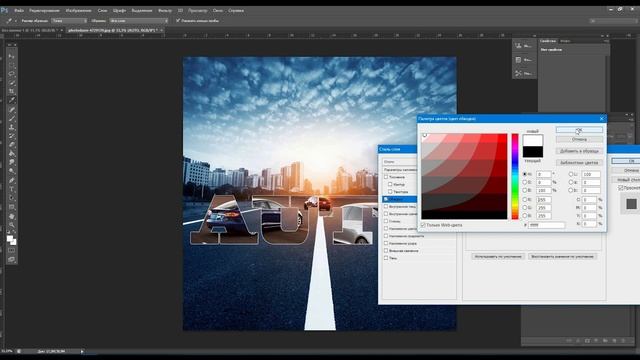Click Использовать по умолчанию button
This screenshot has height=360, width=640.
[x=498, y=256]
